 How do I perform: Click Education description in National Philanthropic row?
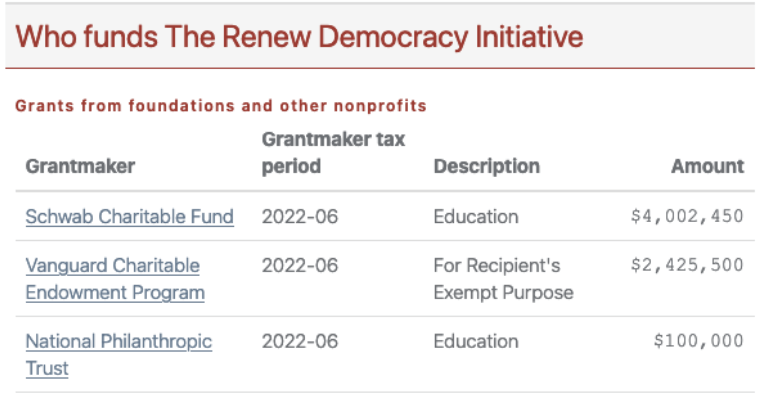(475, 341)
